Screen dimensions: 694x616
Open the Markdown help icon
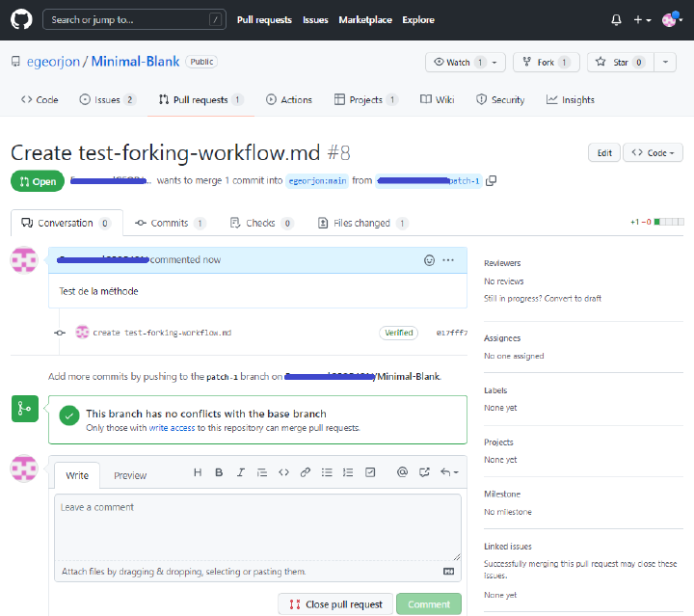[449, 572]
